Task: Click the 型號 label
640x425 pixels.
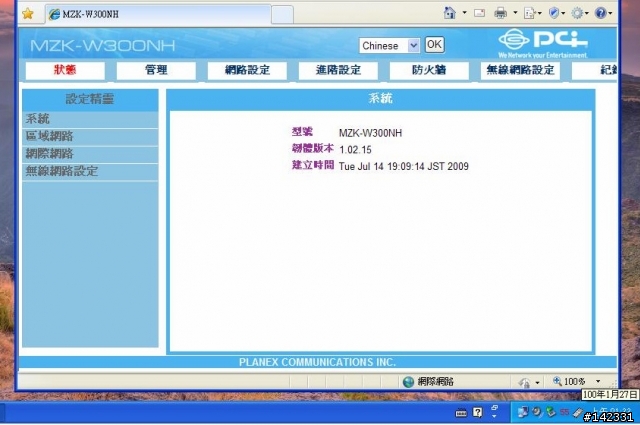Action: coord(302,132)
